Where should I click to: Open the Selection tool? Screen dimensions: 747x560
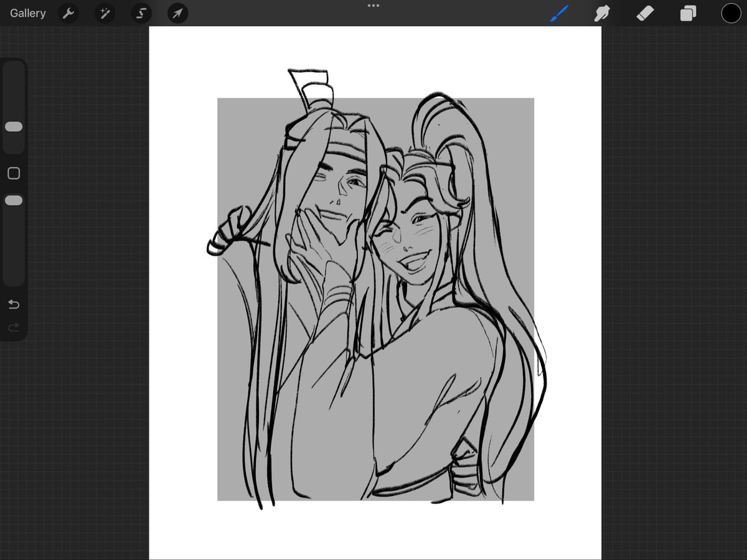(x=141, y=13)
